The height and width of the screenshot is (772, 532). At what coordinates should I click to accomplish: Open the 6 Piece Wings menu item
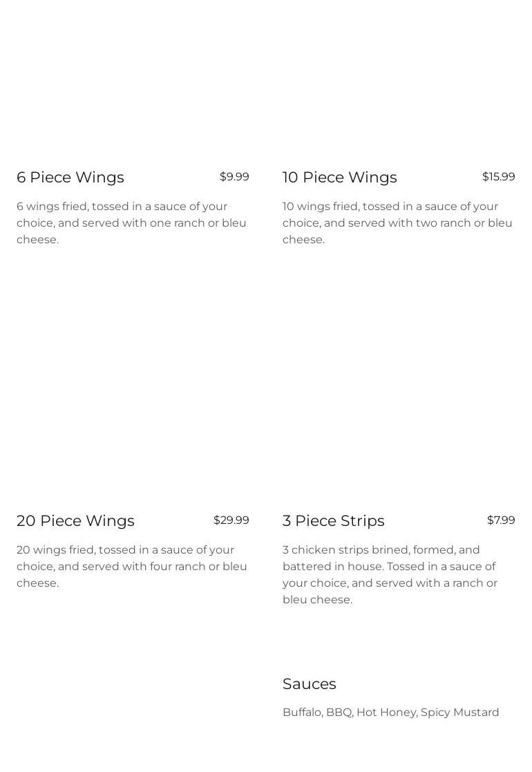(x=70, y=178)
